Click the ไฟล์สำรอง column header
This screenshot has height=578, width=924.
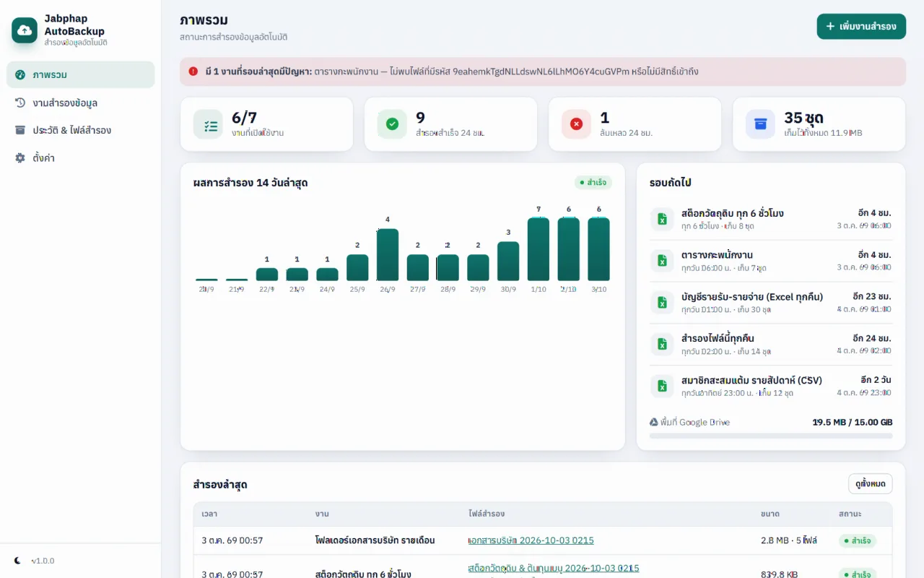pyautogui.click(x=487, y=514)
